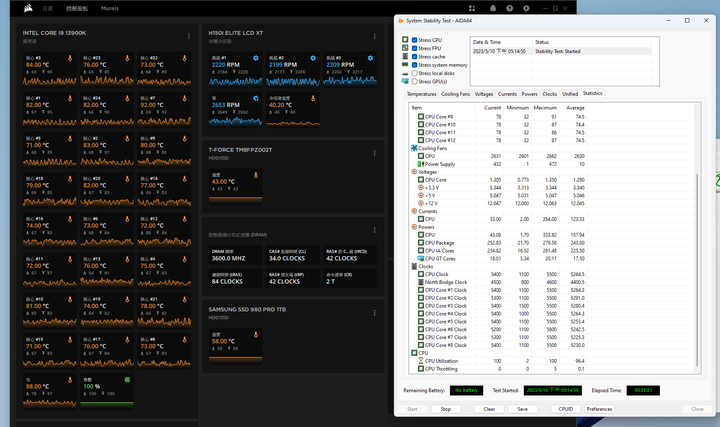Switch to the Unified tab
The width and height of the screenshot is (720, 427).
click(x=570, y=94)
